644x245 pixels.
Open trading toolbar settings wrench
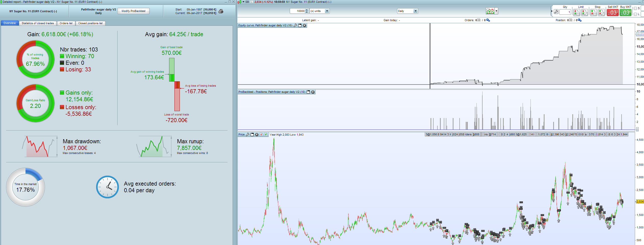[x=556, y=12]
